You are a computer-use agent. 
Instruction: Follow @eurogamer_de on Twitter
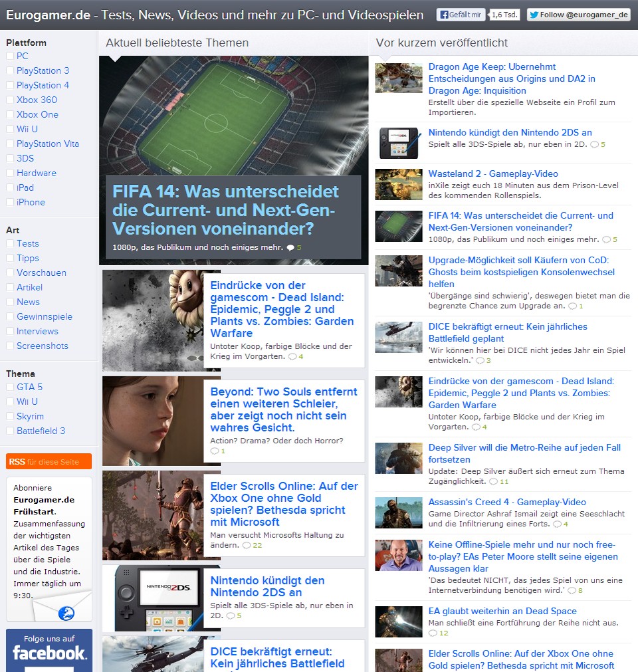[578, 15]
